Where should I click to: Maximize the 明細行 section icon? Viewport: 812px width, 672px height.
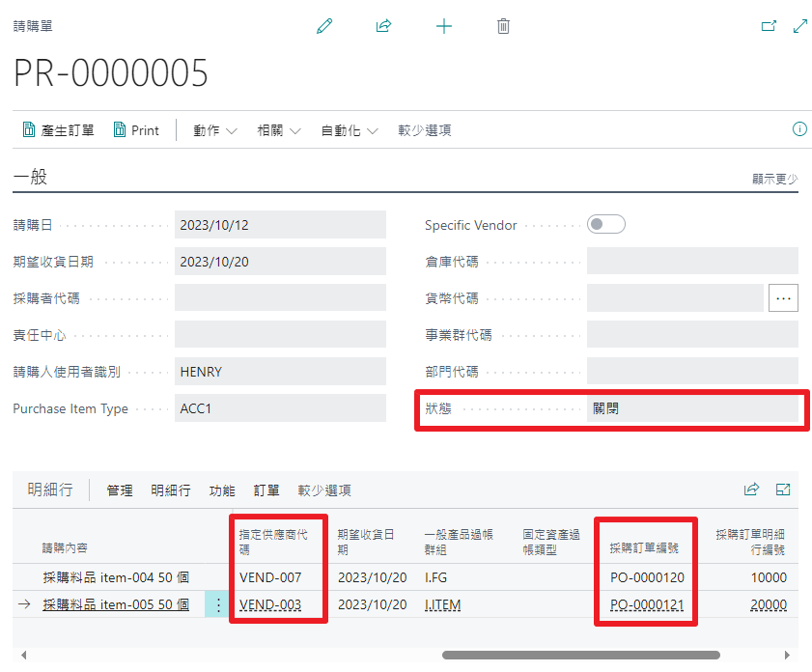click(x=783, y=490)
